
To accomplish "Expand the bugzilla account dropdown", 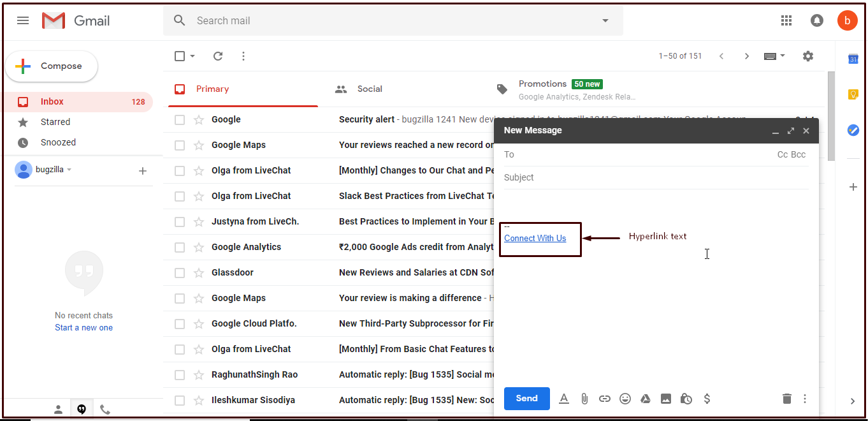I will coord(69,170).
